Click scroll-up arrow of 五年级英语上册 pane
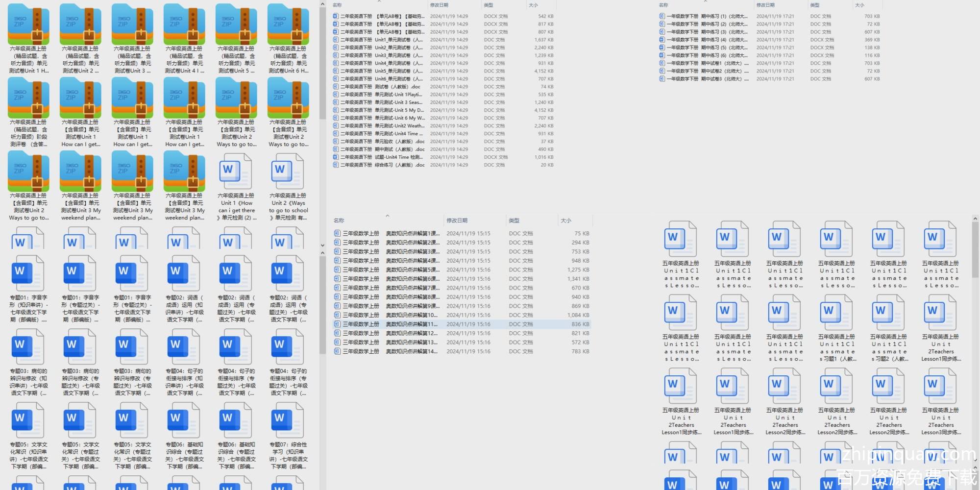This screenshot has width=980, height=490. [975, 219]
